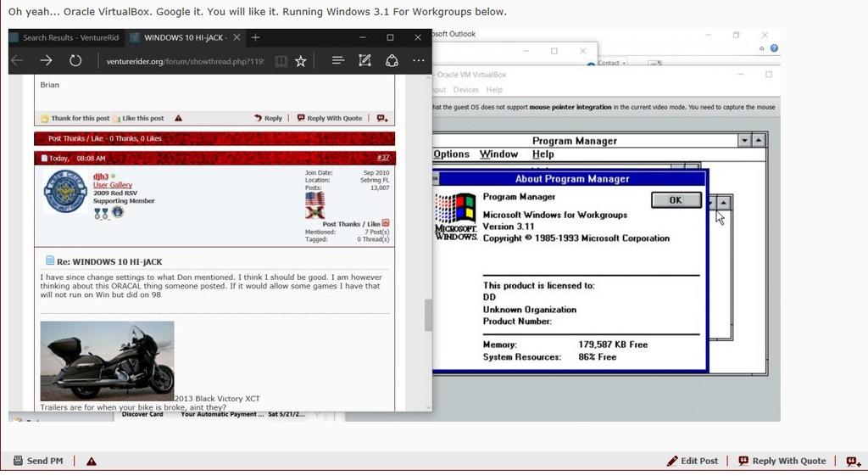Open Edge reading view book icon

coord(281,60)
